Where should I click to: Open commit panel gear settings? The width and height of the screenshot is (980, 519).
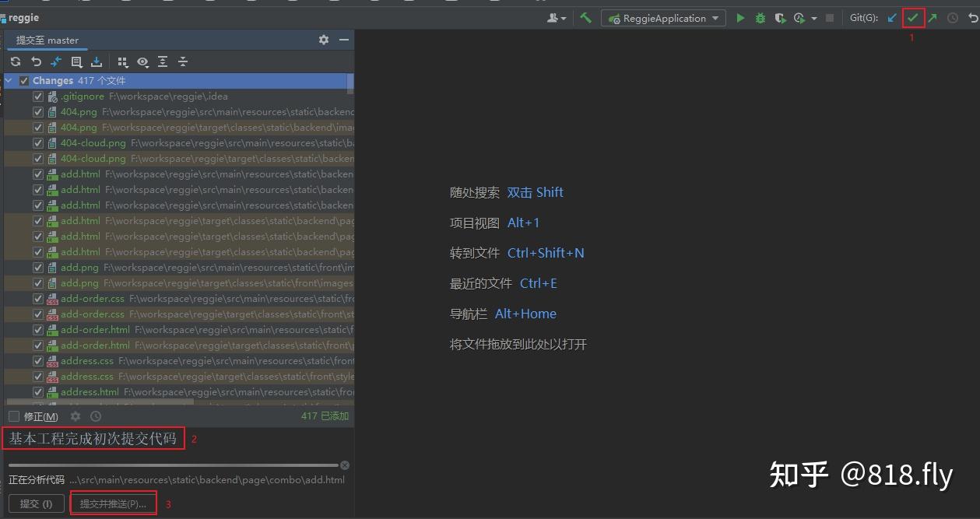click(324, 40)
